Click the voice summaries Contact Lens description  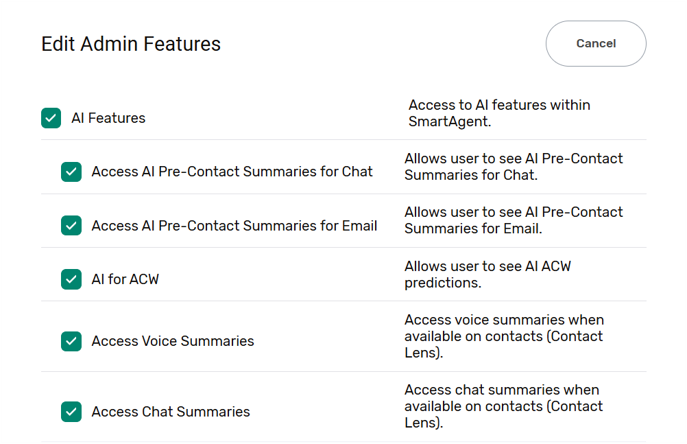tap(503, 336)
